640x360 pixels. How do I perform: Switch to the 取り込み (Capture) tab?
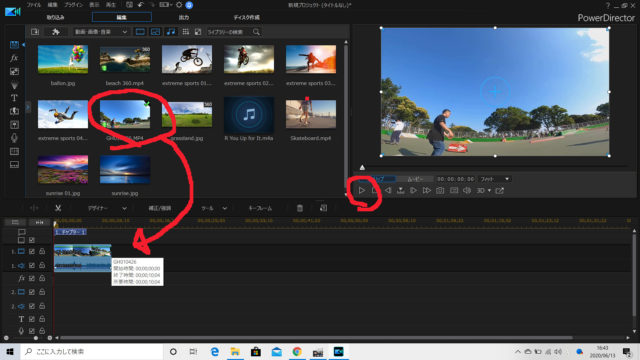(x=55, y=18)
